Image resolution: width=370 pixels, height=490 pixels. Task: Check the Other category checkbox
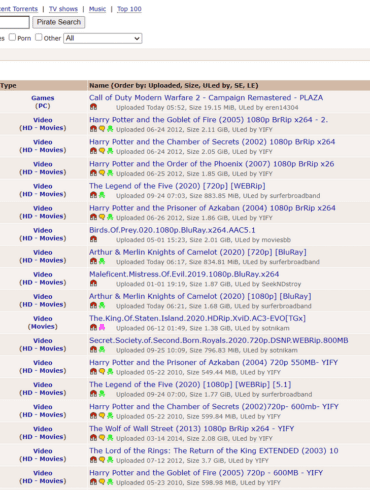coord(39,37)
